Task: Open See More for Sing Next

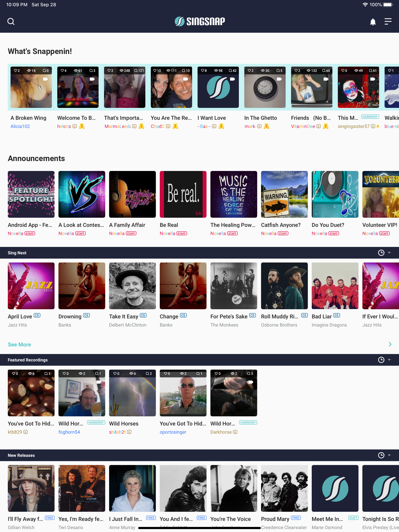Action: tap(19, 345)
